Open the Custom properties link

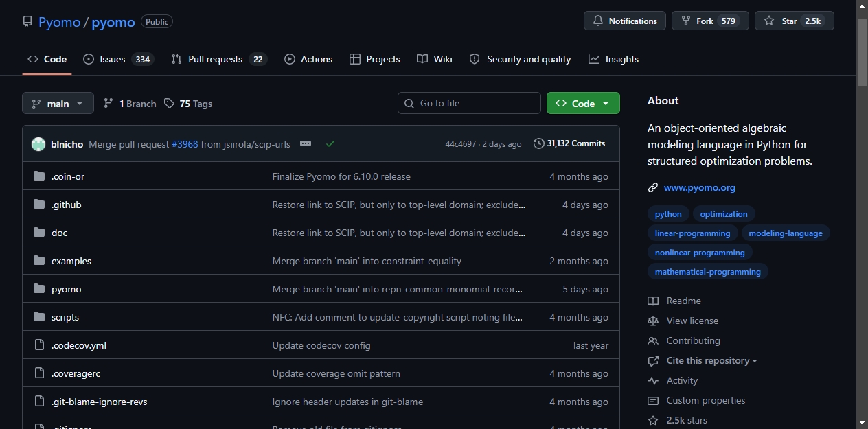click(696, 400)
